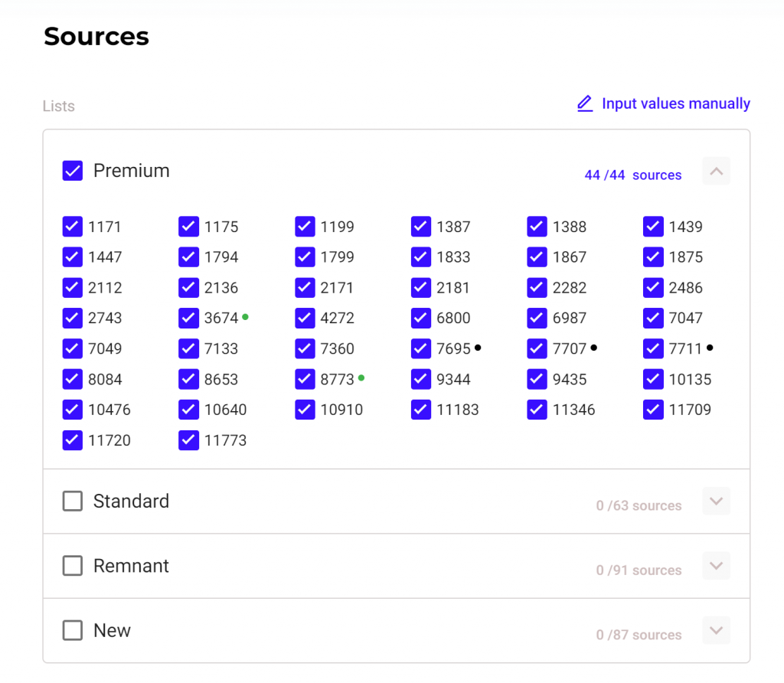Expand the Standard sources list
The width and height of the screenshot is (784, 683).
coord(717,502)
